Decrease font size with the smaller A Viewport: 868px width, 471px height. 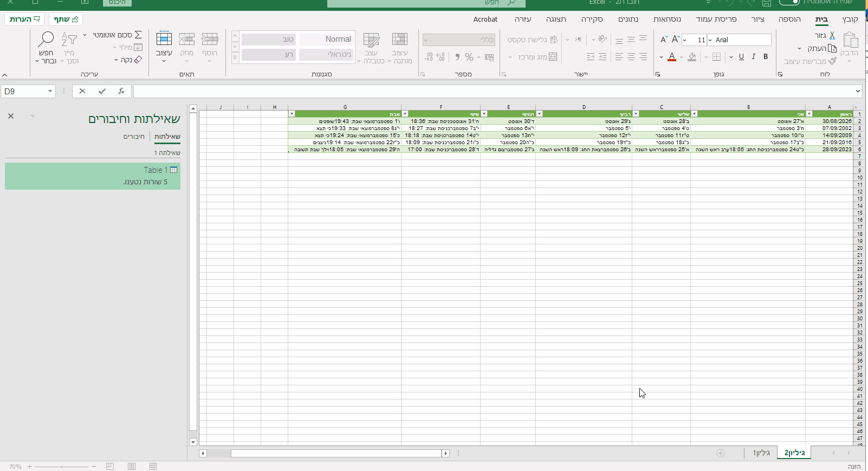(x=664, y=40)
